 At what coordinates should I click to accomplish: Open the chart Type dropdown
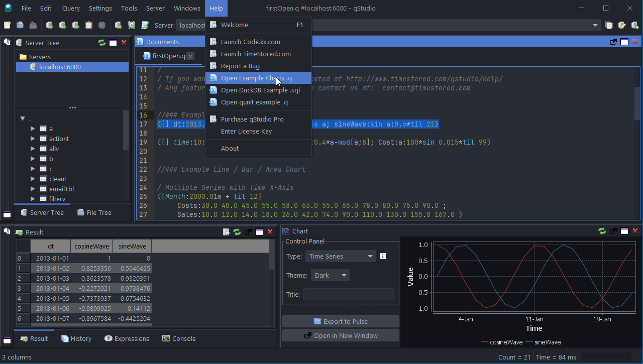coord(340,256)
